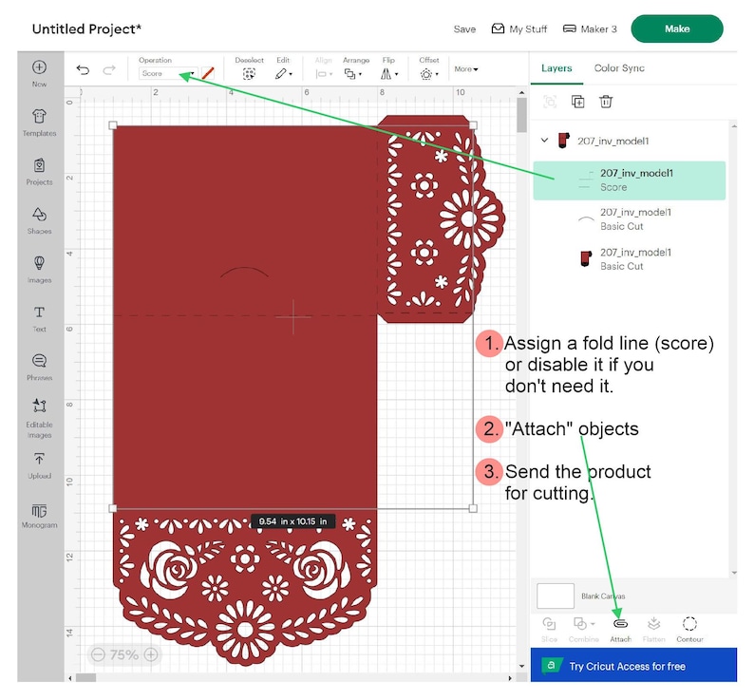Click the canvas vertical scrollbar
The height and width of the screenshot is (700, 754).
pos(521,115)
